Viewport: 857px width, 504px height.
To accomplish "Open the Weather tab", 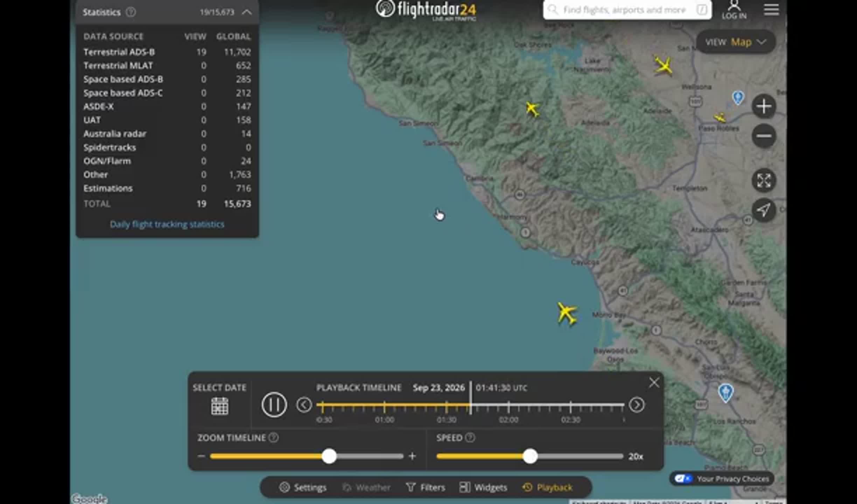I will (366, 488).
